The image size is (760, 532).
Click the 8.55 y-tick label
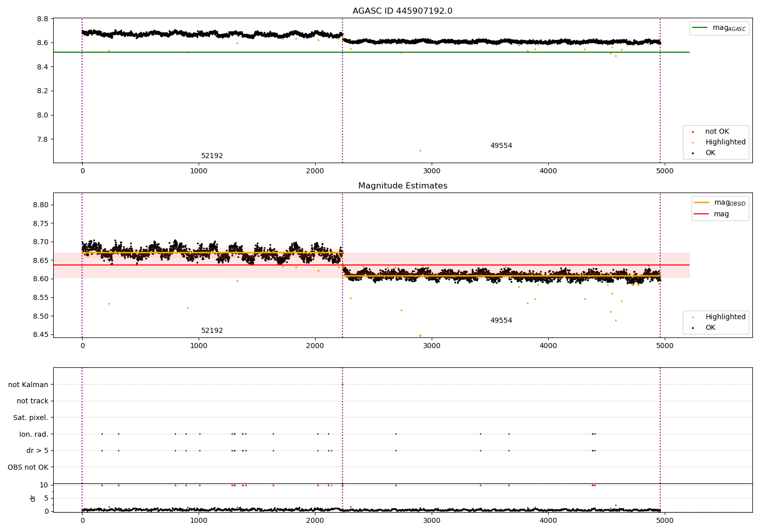coord(41,298)
